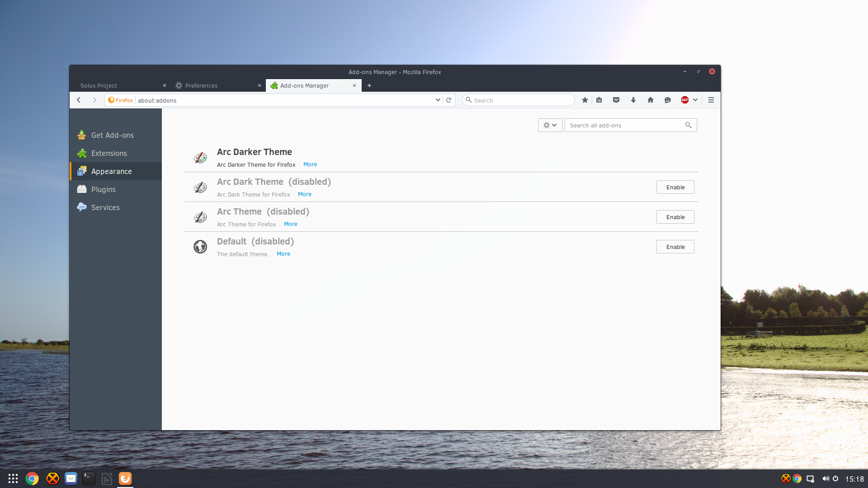Screen dimensions: 868x488
Task: Launch Chrome from the taskbar
Action: 32,479
